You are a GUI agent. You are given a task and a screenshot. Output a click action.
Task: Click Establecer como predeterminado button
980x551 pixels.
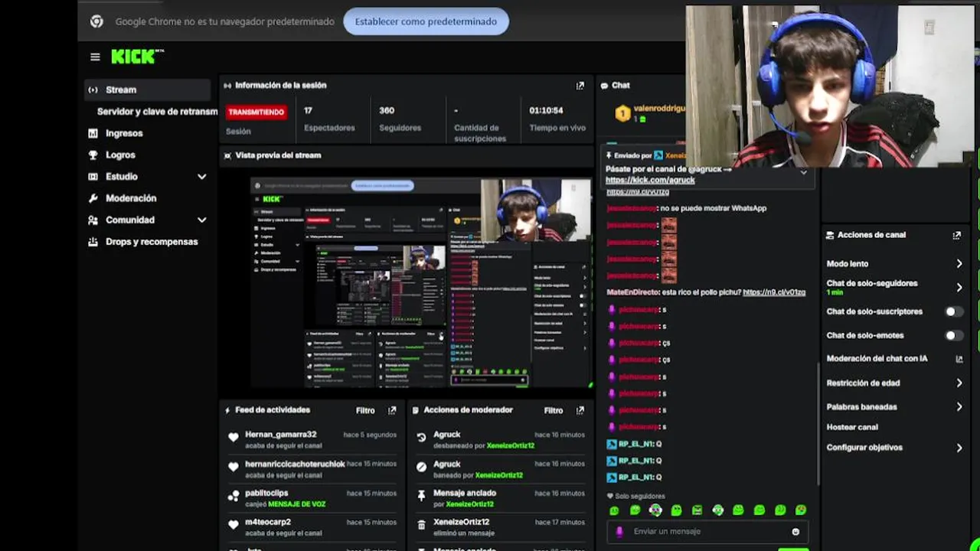coord(426,21)
